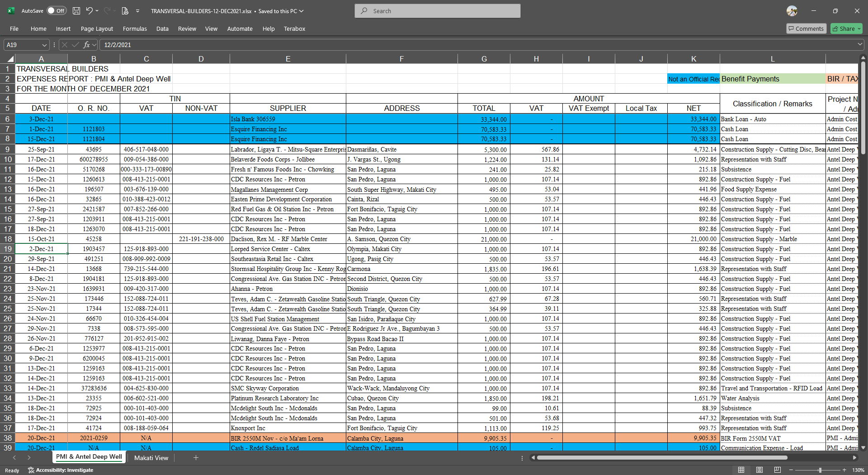Select Normal view icon in status bar

pos(741,470)
